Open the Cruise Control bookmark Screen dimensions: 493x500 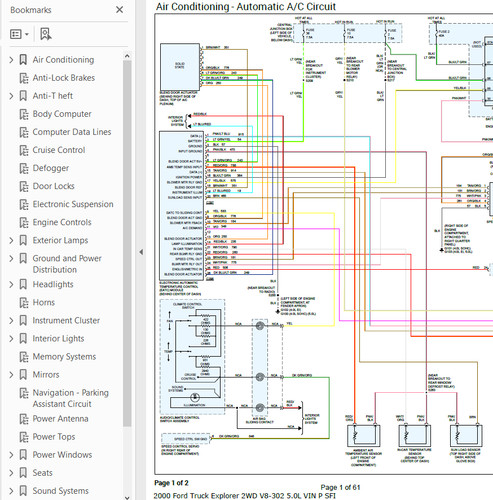[59, 150]
